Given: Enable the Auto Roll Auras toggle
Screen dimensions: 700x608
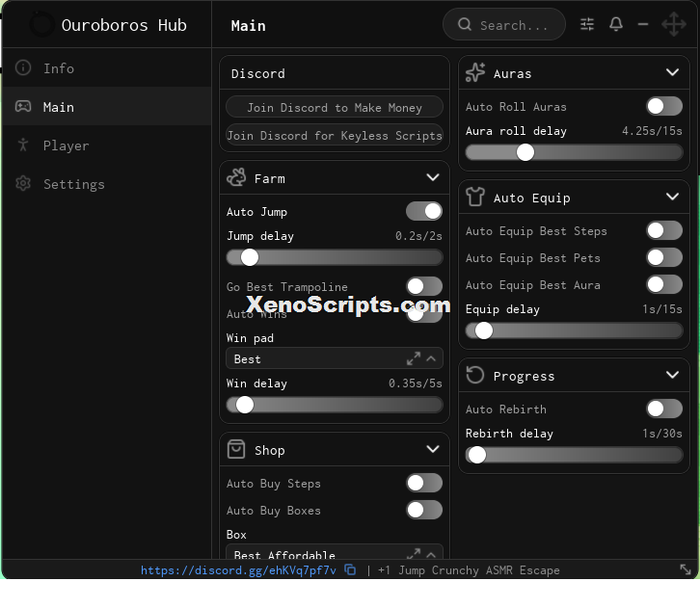Looking at the screenshot, I should click(663, 106).
